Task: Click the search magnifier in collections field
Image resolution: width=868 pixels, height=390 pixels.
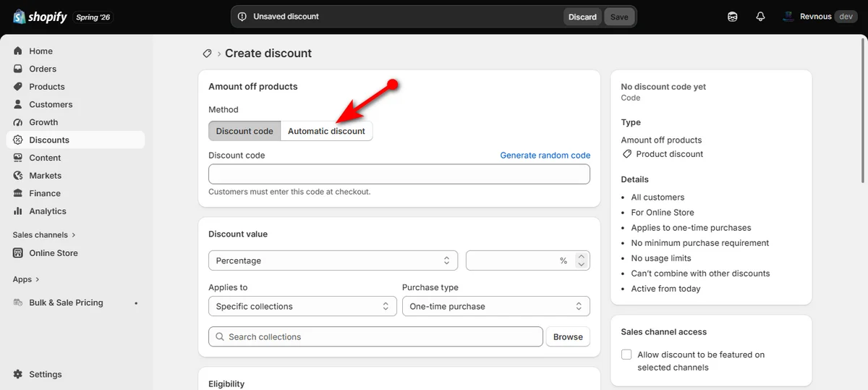Action: tap(218, 336)
